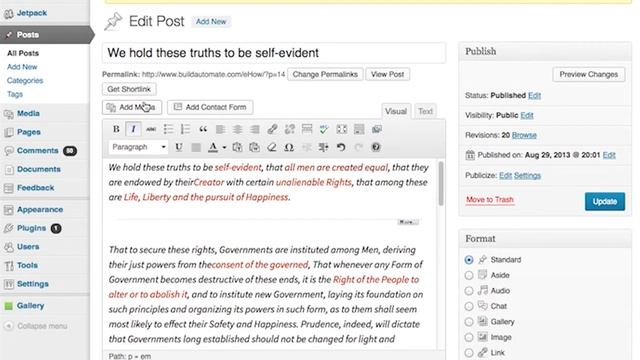Collapse the admin sidebar menu

click(x=36, y=326)
